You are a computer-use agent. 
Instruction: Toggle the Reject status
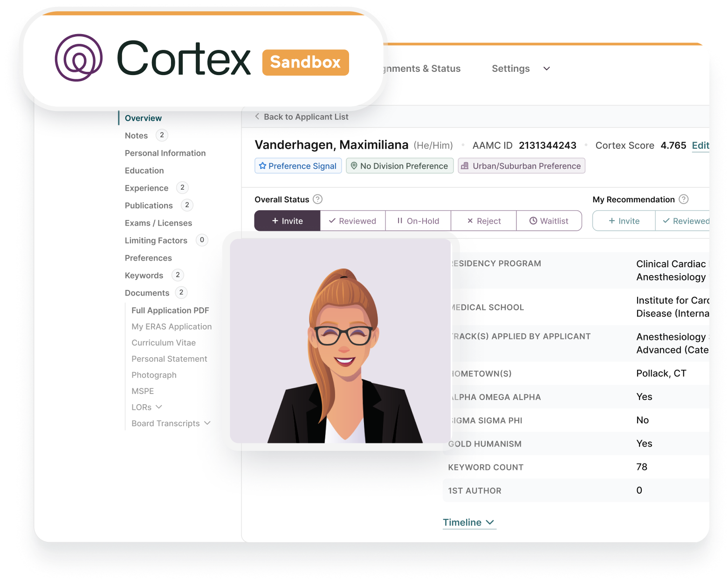tap(484, 221)
